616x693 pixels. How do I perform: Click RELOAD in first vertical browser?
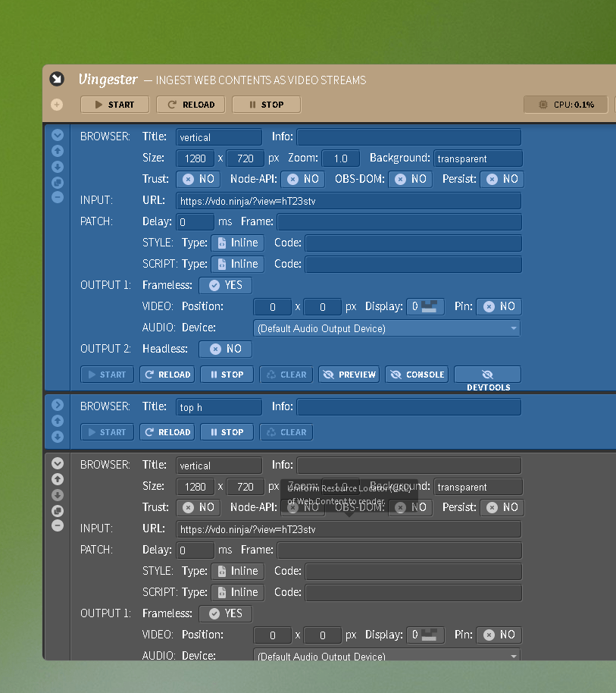(167, 375)
